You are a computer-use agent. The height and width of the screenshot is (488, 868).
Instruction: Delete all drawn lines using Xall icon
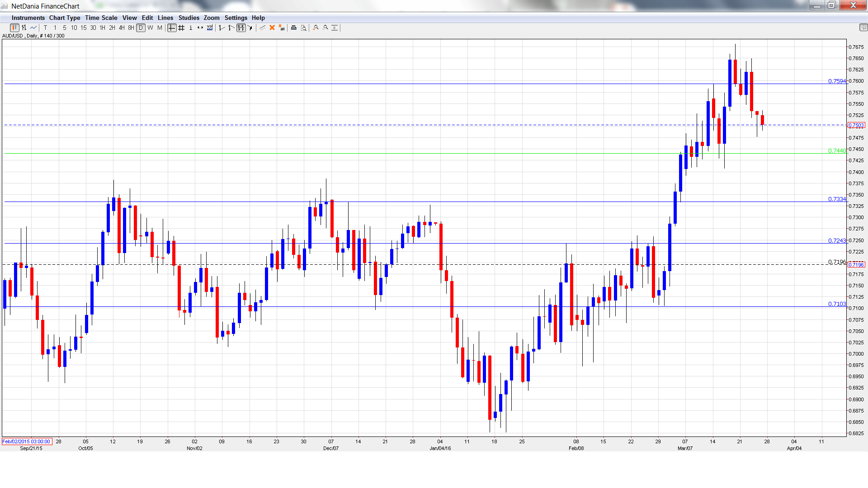coord(281,28)
